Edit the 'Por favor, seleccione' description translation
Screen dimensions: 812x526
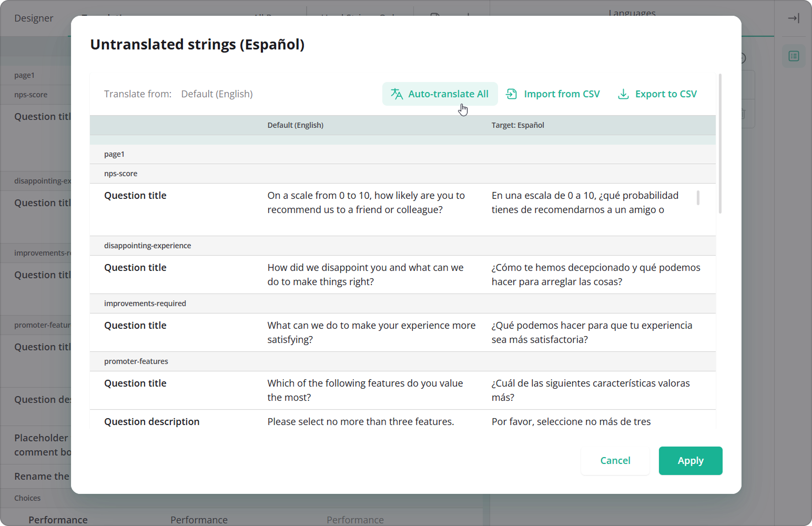(571, 422)
